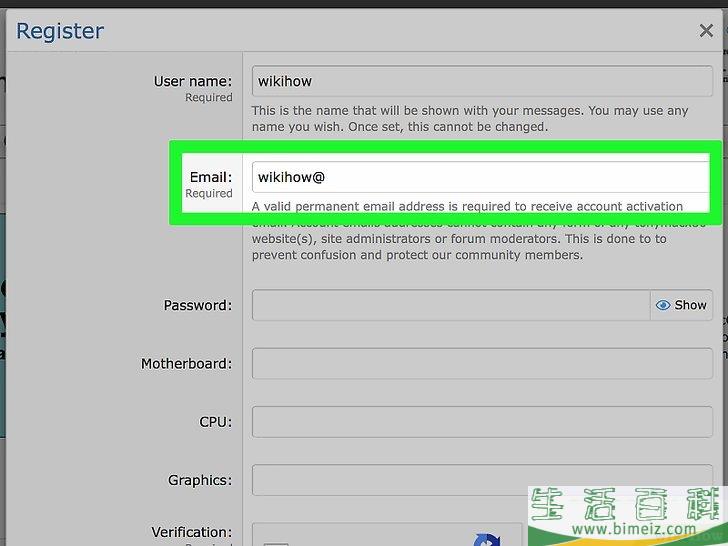
Task: Click the 'Verification:' label
Action: tap(191, 532)
